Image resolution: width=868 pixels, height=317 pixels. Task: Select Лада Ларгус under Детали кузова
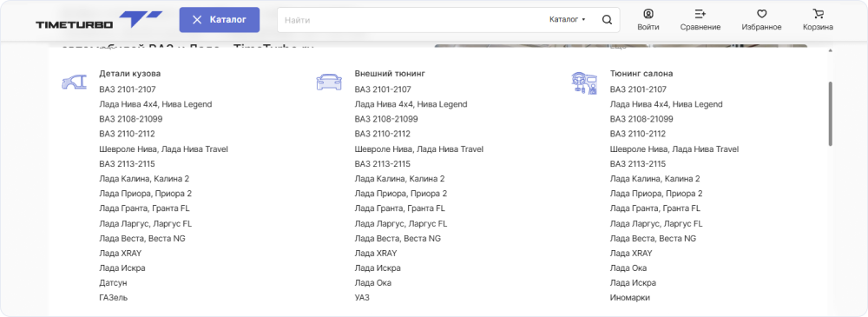click(146, 224)
